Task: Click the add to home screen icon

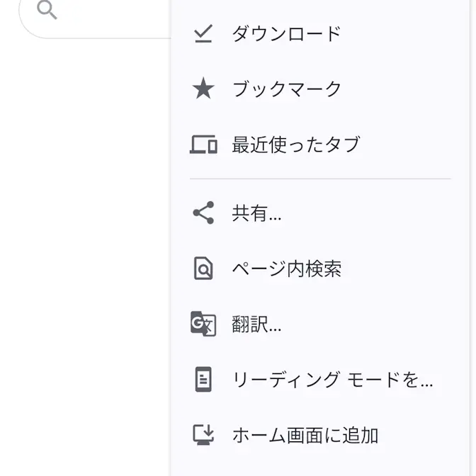Action: [x=203, y=435]
